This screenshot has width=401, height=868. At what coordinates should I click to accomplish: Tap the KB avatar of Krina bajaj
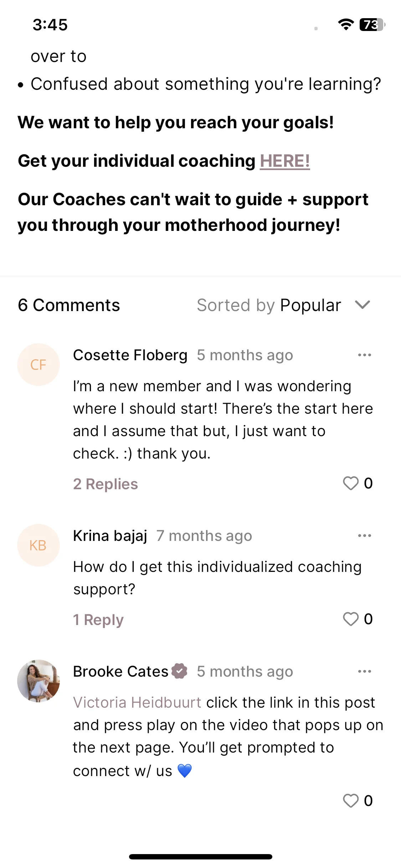tap(38, 545)
